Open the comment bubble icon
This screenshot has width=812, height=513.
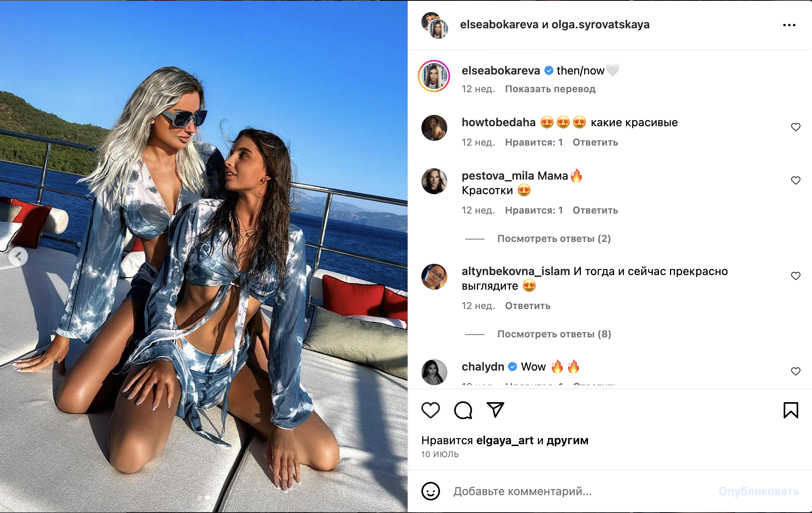(x=463, y=410)
